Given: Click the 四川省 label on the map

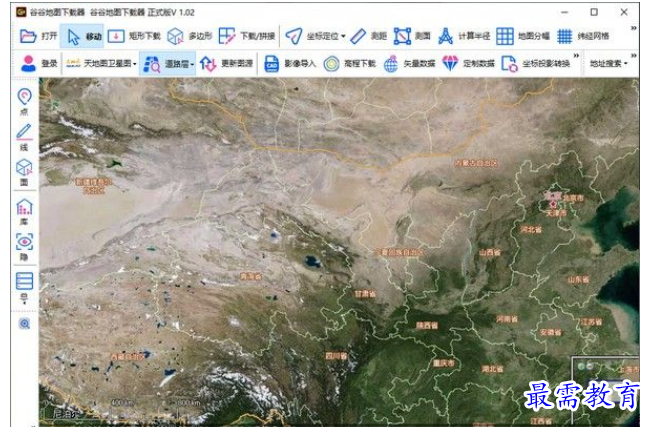Looking at the screenshot, I should (336, 356).
